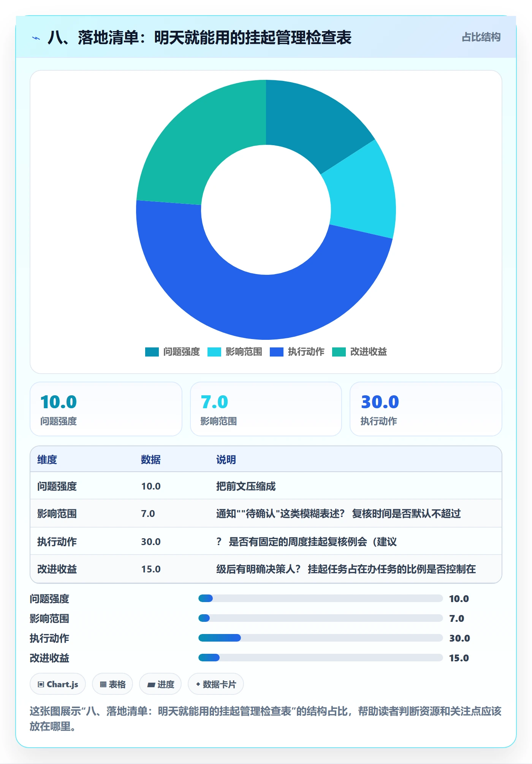Click the 表格 tag chip
532x764 pixels.
coord(112,684)
